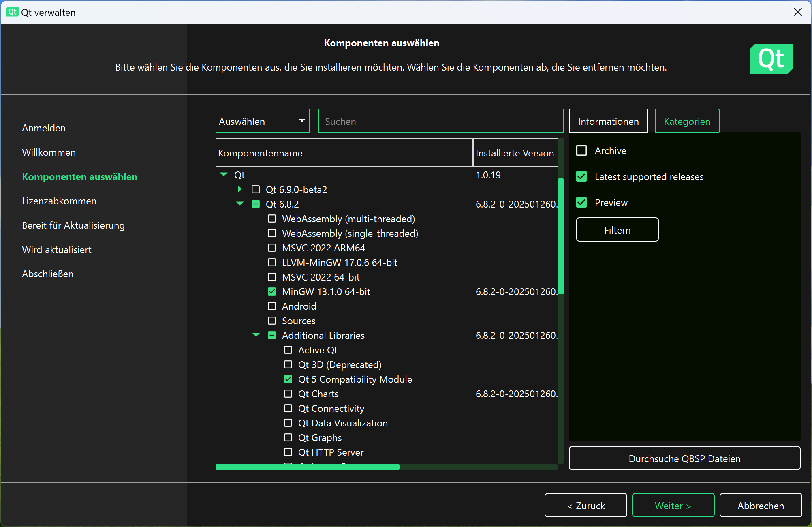Check Qt Data Visualization
812x527 pixels.
click(288, 423)
